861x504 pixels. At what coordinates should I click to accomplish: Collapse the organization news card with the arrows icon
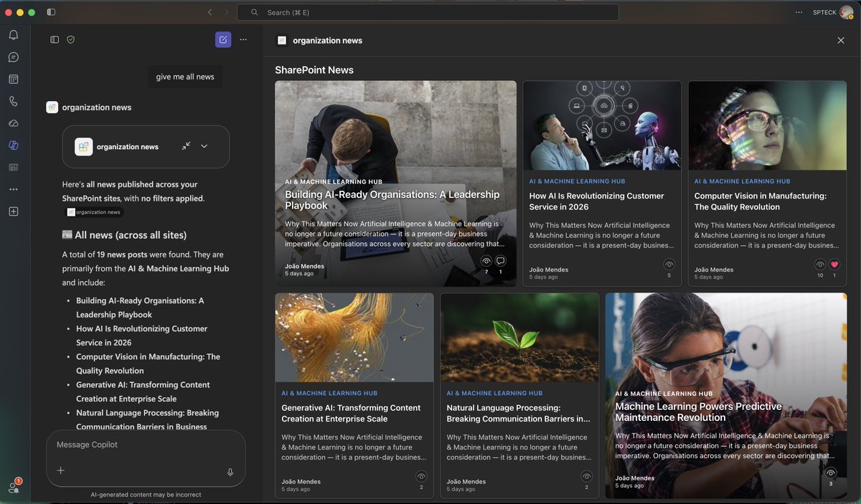tap(186, 146)
